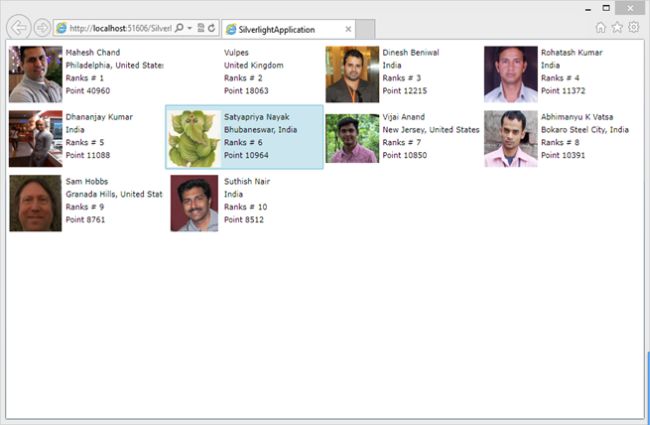Click the name Suthish Nair

coord(247,181)
